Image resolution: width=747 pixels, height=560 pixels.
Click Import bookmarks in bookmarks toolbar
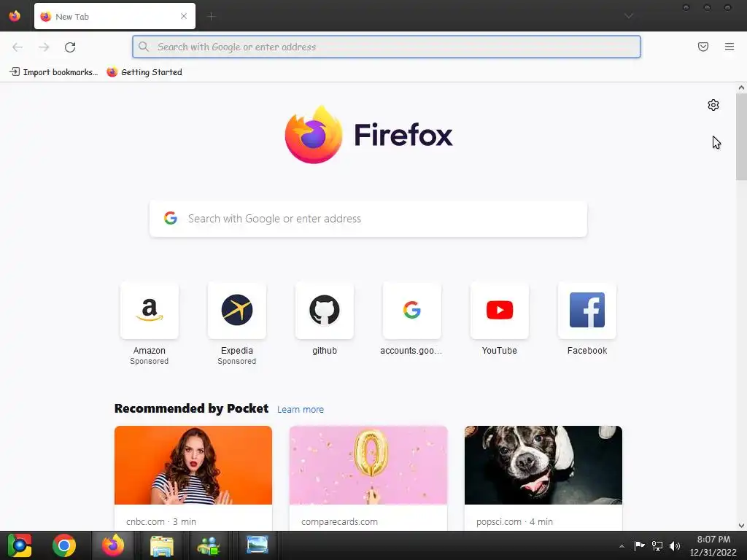coord(54,72)
